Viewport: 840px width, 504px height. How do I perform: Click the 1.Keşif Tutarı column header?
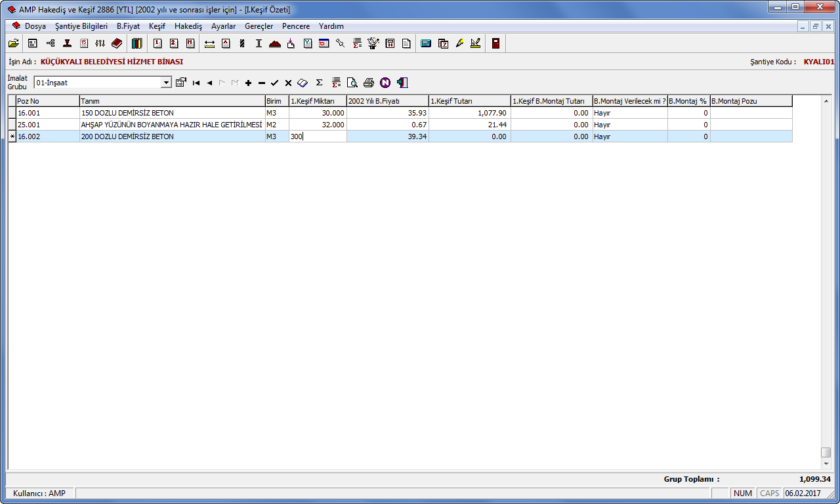click(x=469, y=101)
